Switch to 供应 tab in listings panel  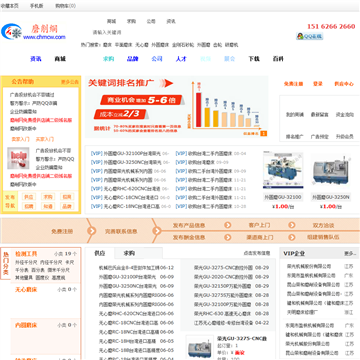coord(100,253)
